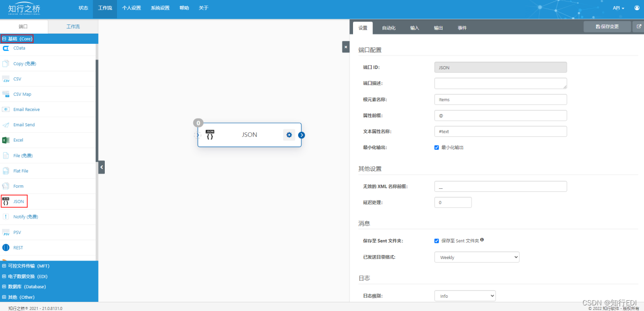The height and width of the screenshot is (311, 644).
Task: Open the 系统设置 menu
Action: [x=160, y=8]
